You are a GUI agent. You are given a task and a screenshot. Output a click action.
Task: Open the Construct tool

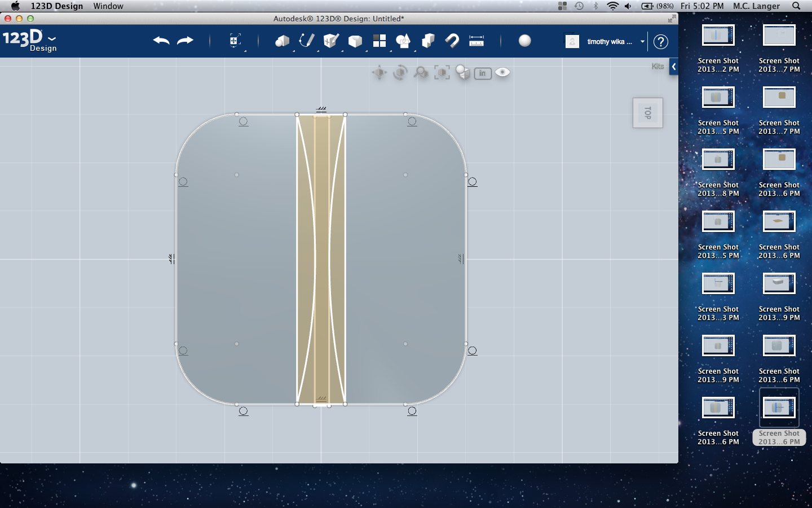click(x=330, y=41)
